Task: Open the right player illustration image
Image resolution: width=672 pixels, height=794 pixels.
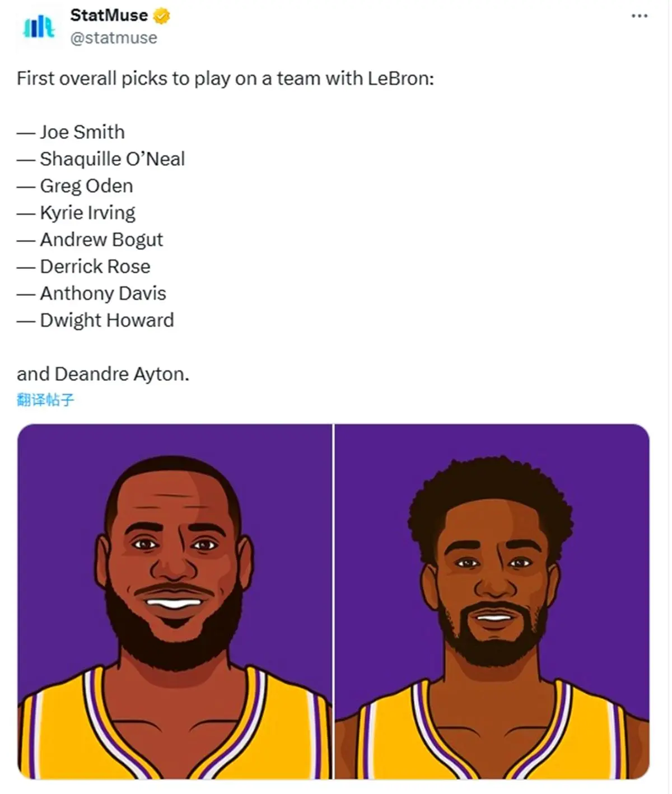Action: 492,601
